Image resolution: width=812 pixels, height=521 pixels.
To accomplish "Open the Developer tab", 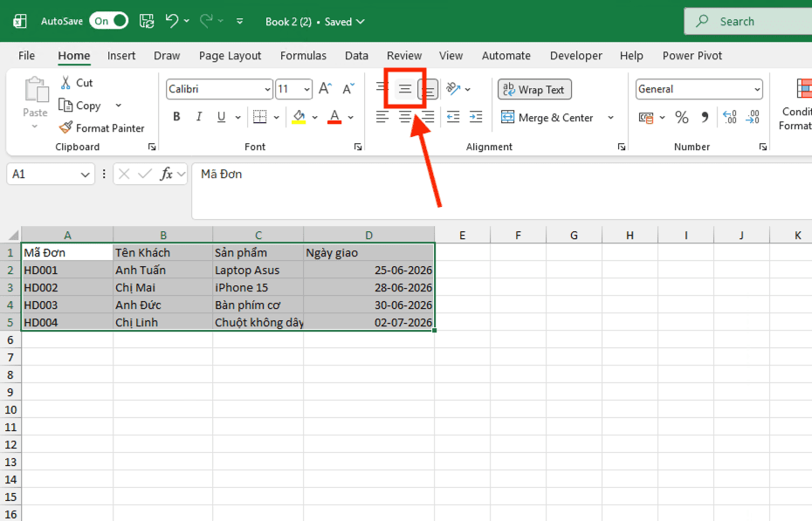I will [576, 55].
